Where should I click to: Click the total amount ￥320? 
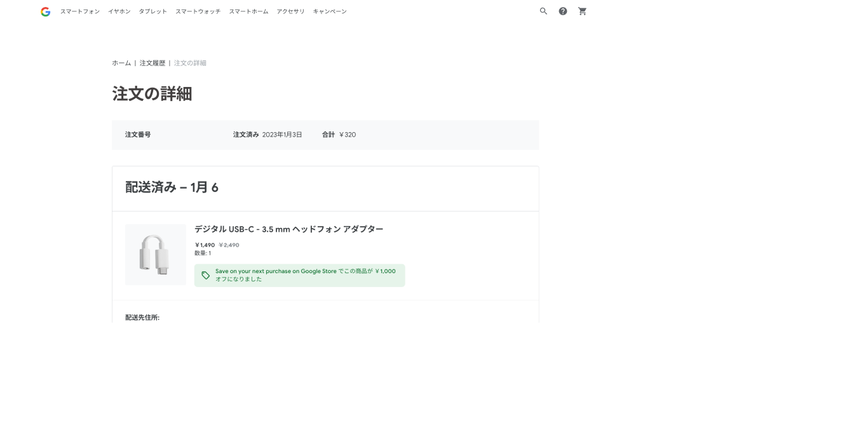348,135
